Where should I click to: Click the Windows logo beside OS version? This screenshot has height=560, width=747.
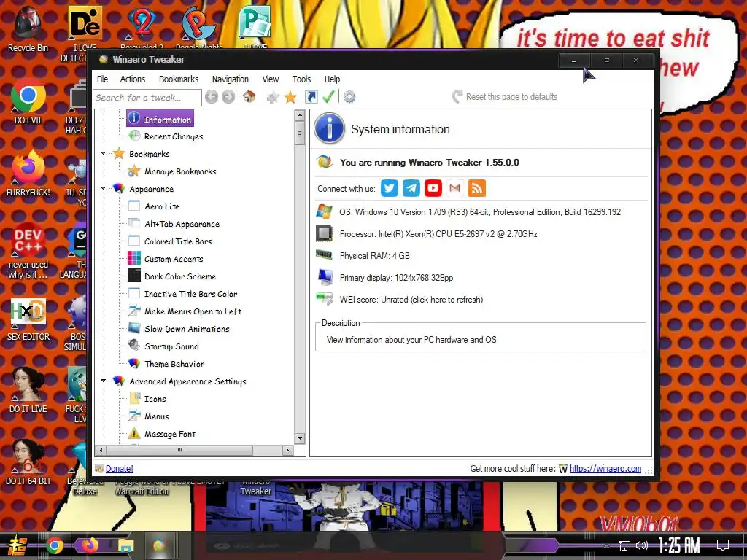[x=325, y=211]
